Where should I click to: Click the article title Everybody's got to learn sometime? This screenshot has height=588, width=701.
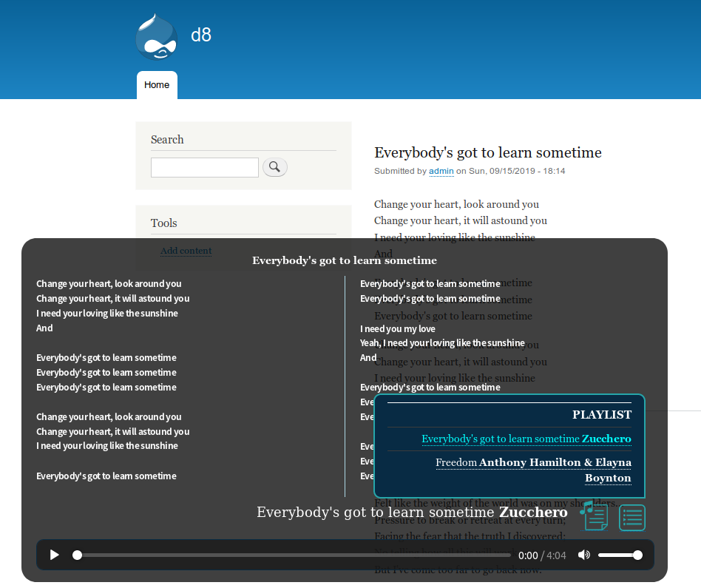click(x=488, y=152)
